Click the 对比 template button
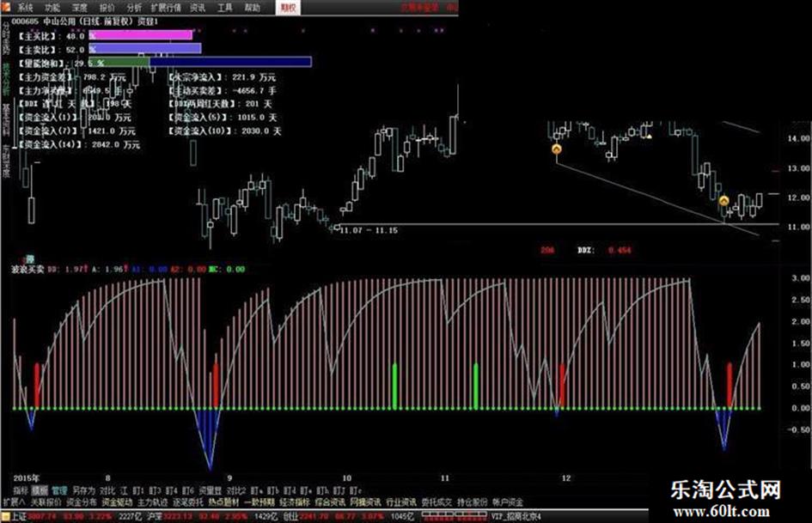 tap(107, 490)
